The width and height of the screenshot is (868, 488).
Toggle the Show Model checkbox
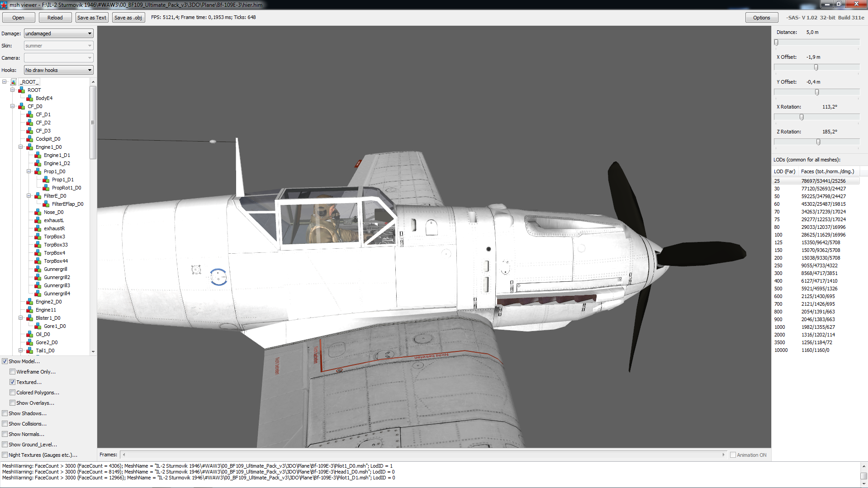tap(5, 361)
